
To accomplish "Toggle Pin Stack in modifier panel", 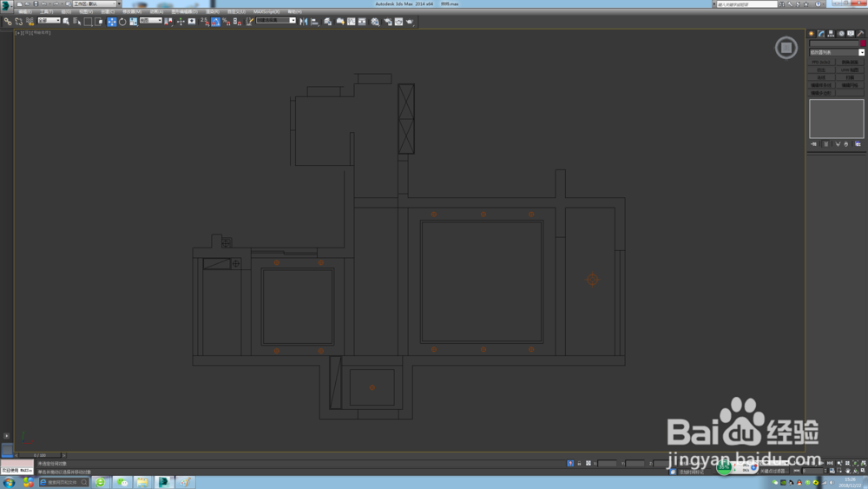I will point(814,144).
